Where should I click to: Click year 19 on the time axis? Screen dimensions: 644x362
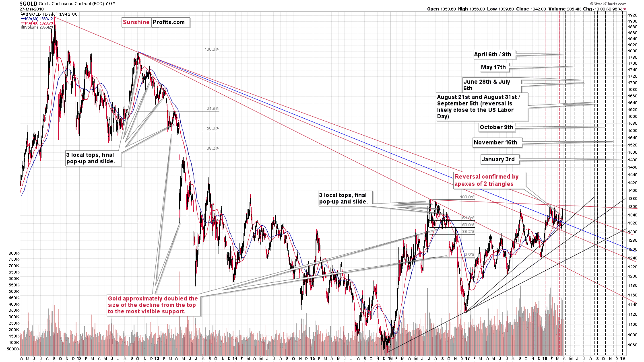coord(623,358)
